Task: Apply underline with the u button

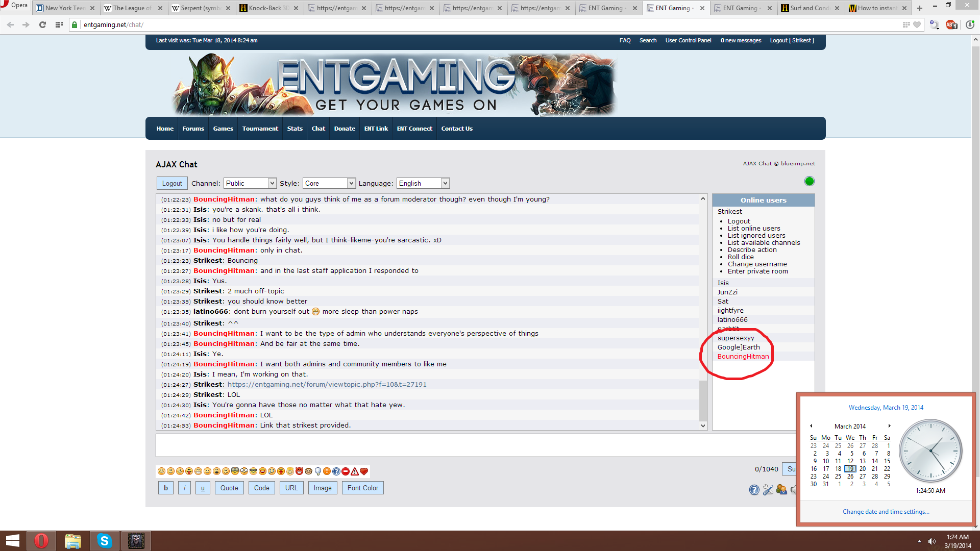Action: point(203,488)
